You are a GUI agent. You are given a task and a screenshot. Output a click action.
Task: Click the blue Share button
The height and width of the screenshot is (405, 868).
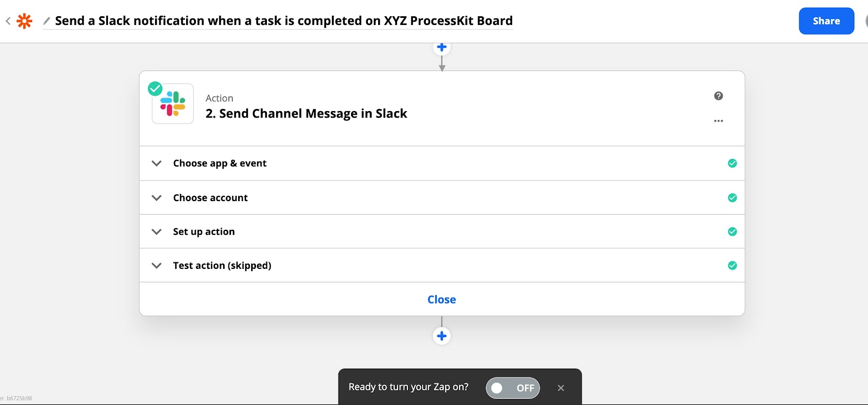(826, 21)
